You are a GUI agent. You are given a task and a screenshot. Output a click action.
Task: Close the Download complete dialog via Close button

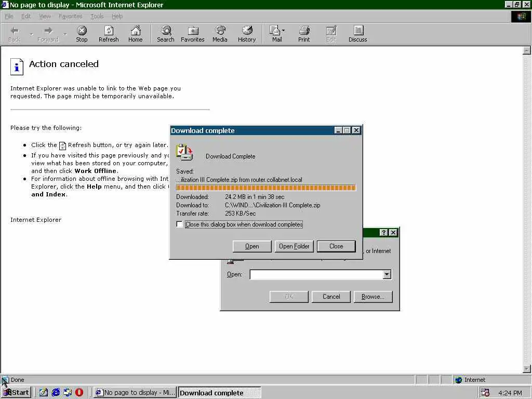[336, 246]
